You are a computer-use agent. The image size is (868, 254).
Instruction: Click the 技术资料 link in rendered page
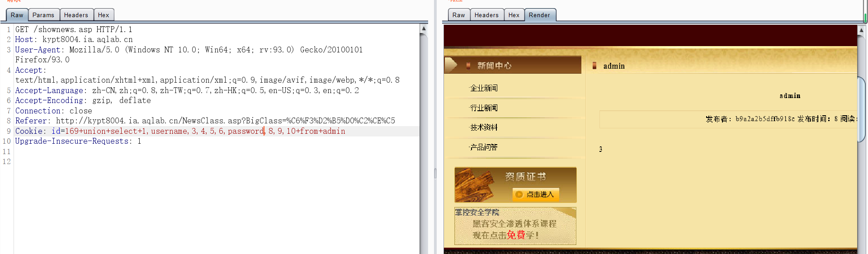(x=484, y=127)
